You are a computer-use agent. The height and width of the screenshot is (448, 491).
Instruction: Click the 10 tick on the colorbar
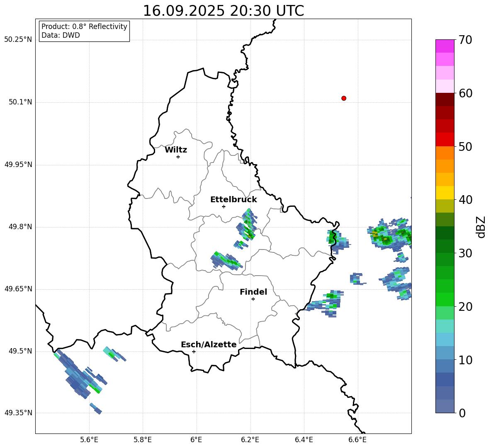[465, 360]
